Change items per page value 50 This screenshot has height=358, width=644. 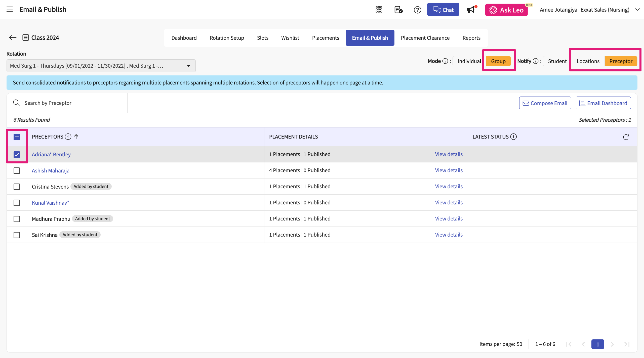[x=519, y=344]
